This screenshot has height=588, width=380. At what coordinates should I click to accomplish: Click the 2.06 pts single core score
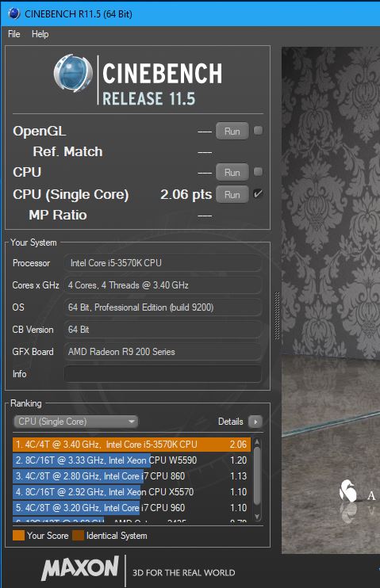pos(186,195)
